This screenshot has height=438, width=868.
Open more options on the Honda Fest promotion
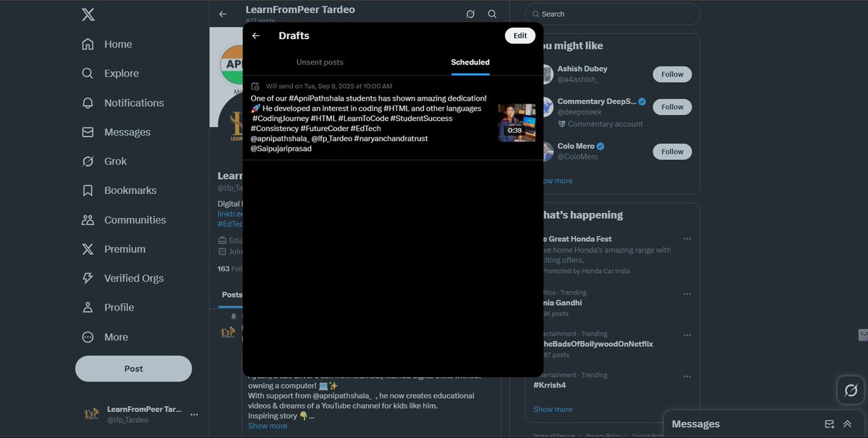687,237
